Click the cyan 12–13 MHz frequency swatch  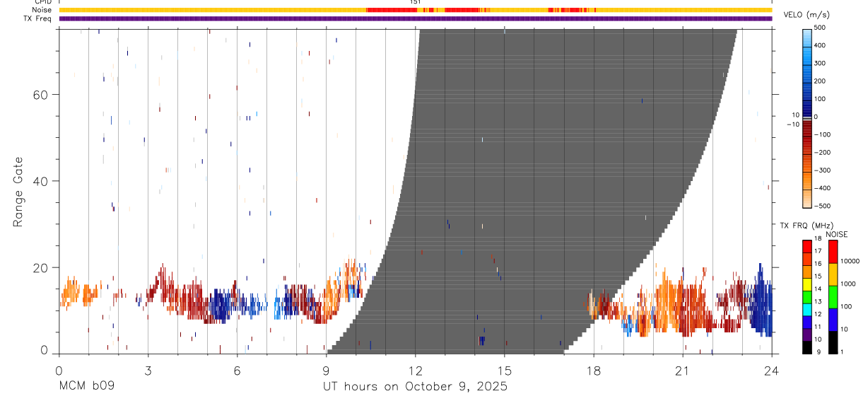(807, 310)
